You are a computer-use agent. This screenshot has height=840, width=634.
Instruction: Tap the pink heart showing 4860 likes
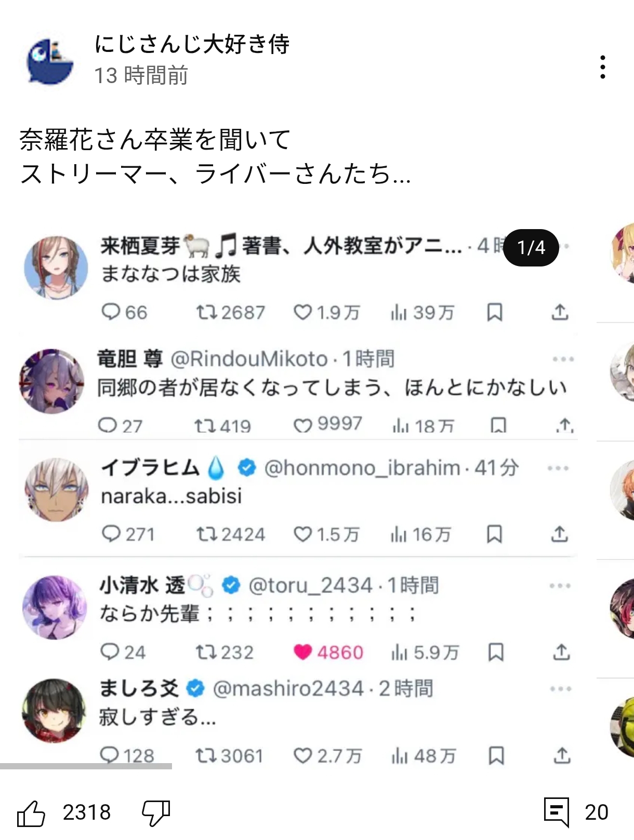(302, 652)
